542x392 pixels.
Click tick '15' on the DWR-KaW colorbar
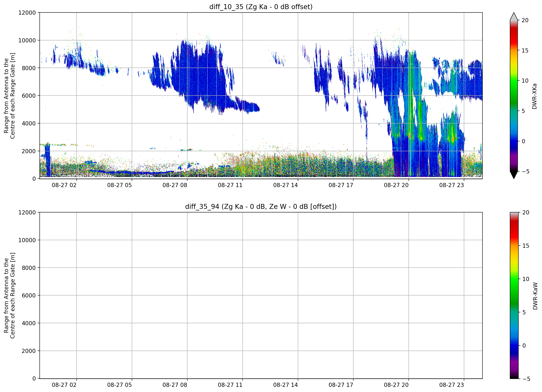click(526, 246)
